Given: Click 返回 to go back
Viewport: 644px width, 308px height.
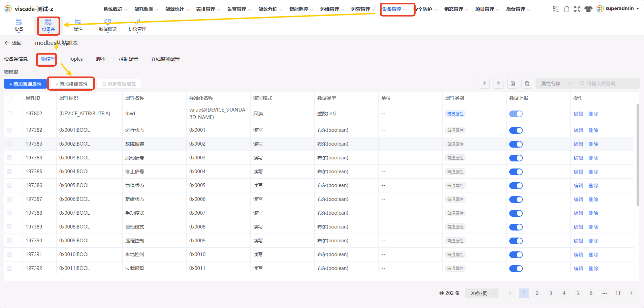Looking at the screenshot, I should pyautogui.click(x=17, y=43).
